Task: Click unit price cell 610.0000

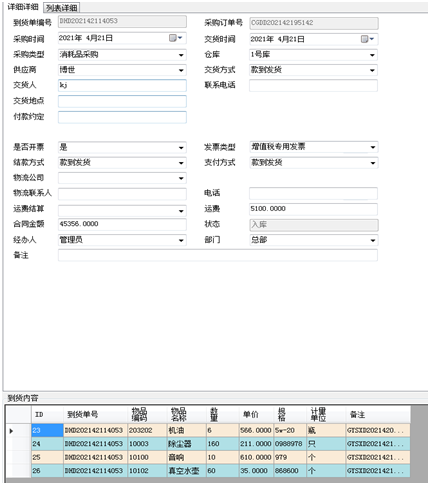Action: [x=256, y=457]
